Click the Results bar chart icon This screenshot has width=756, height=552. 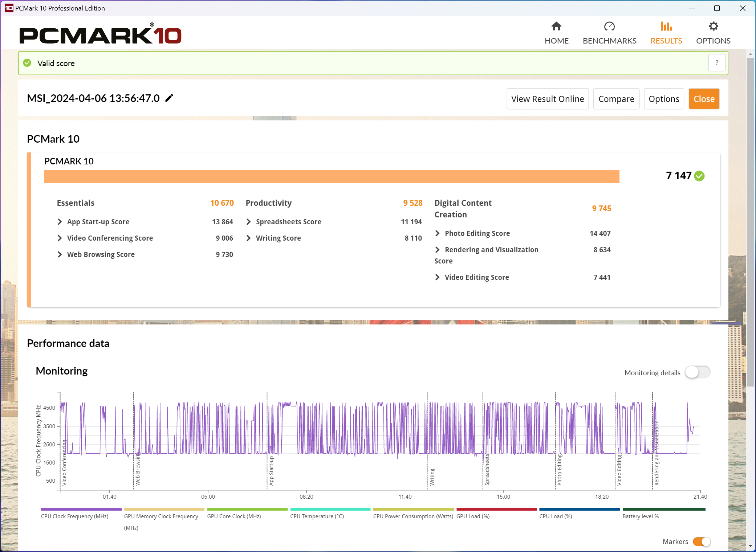point(666,26)
